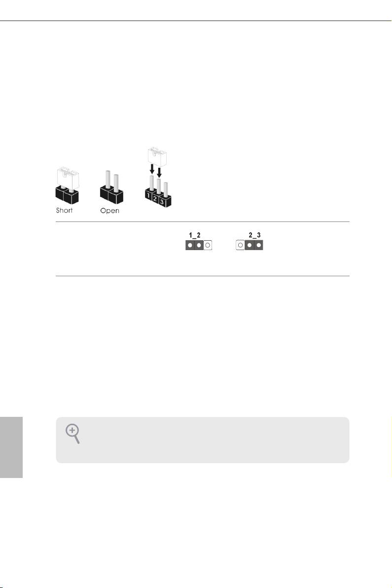Image resolution: width=392 pixels, height=588 pixels.
Task: Click the "Open" caption text
Action: 110,211
